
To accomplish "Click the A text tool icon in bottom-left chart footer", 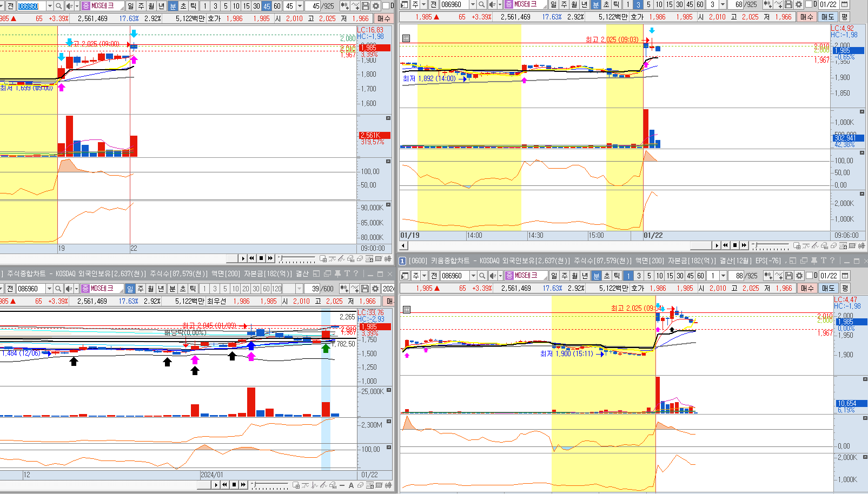I will pyautogui.click(x=351, y=485).
